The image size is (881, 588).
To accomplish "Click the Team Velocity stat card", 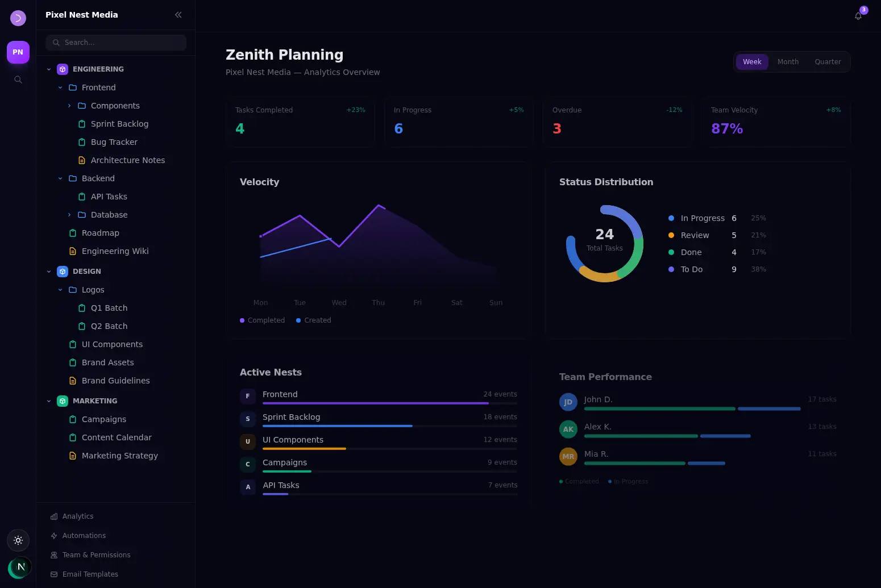I will click(776, 122).
